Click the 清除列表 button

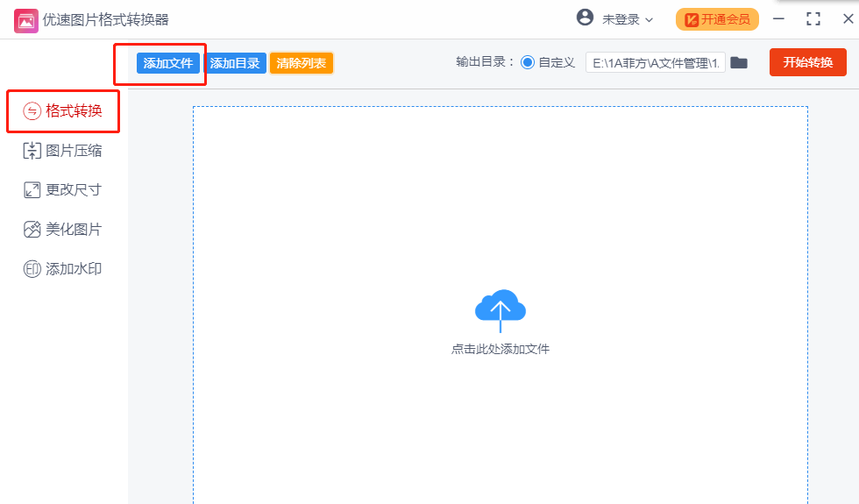[302, 63]
